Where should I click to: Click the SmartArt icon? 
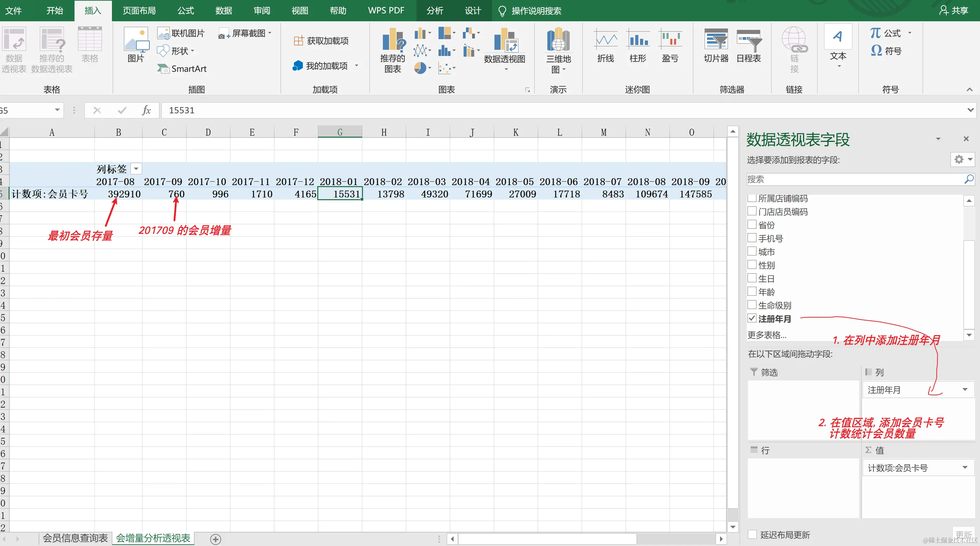[x=163, y=69]
